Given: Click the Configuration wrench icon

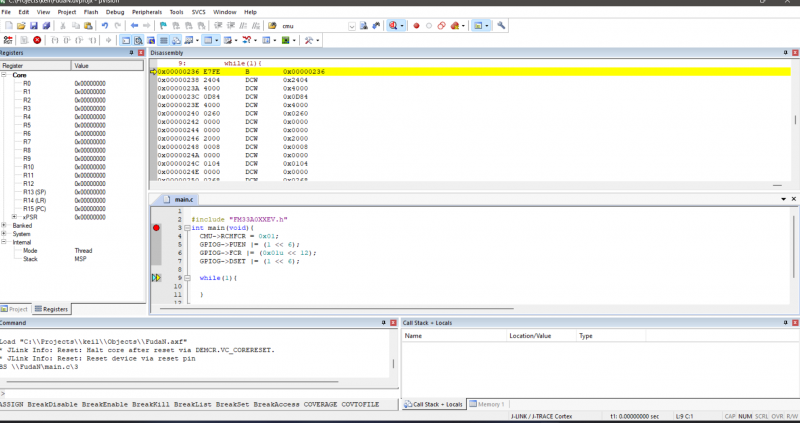Looking at the screenshot, I should coord(501,24).
